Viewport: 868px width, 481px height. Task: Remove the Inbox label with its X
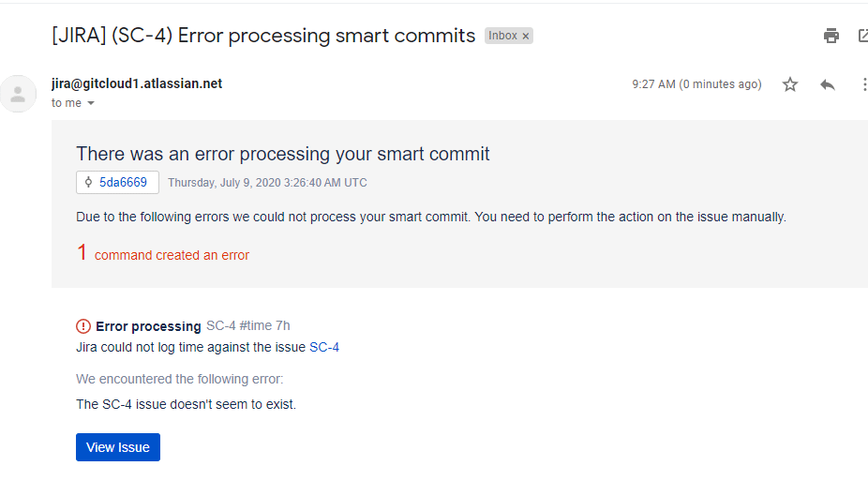point(526,36)
